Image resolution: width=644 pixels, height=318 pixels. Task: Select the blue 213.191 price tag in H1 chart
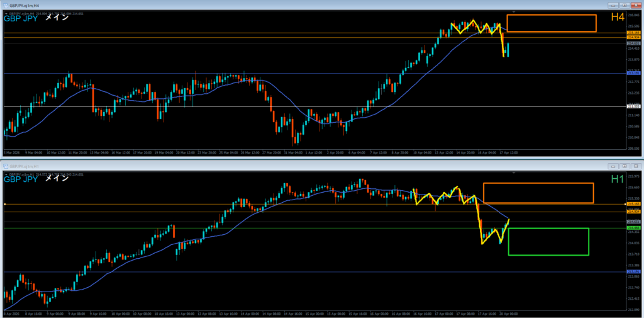(x=633, y=272)
